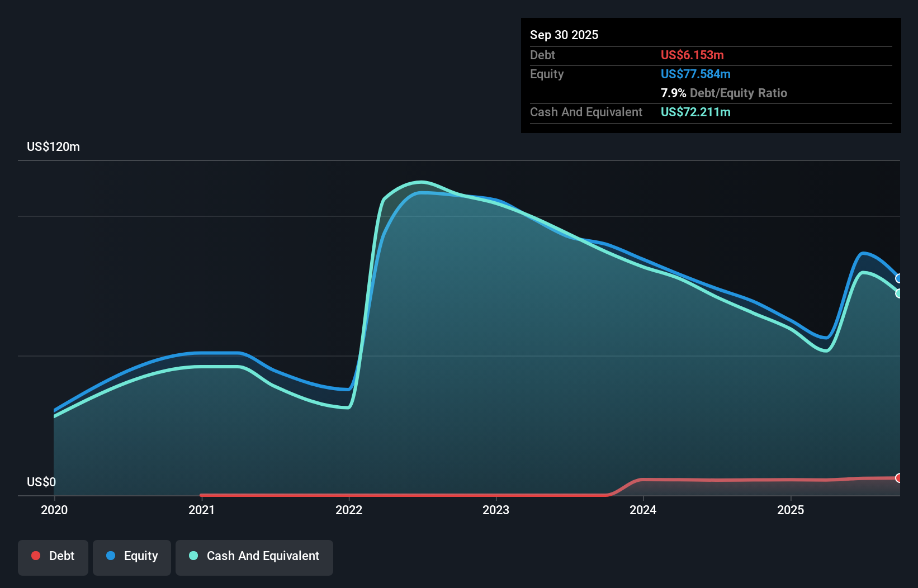This screenshot has height=588, width=918.
Task: Click the teal Cash And Equivalent legend dot
Action: (193, 556)
